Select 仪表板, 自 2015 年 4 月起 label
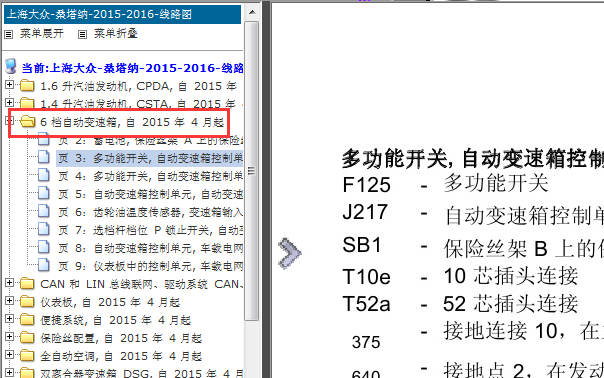The width and height of the screenshot is (604, 378). [x=110, y=302]
